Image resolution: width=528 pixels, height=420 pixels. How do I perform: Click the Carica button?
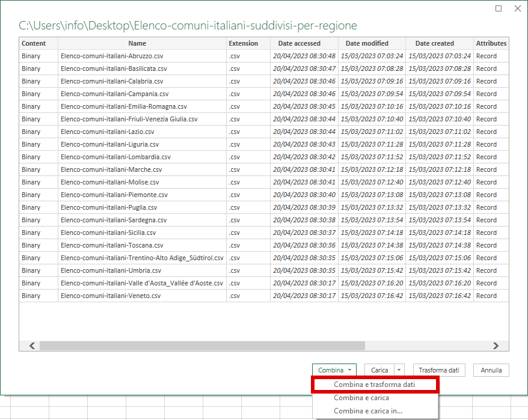379,370
